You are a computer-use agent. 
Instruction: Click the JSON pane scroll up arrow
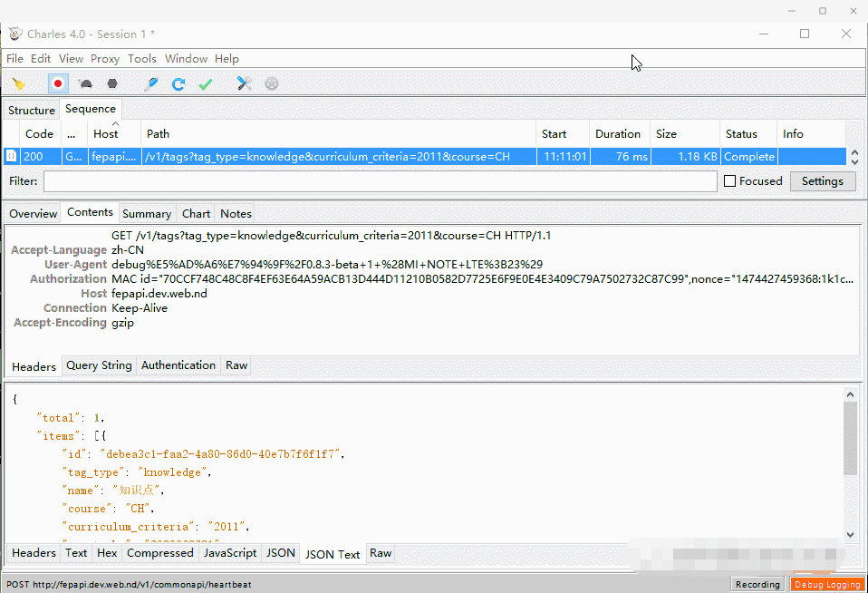point(850,394)
